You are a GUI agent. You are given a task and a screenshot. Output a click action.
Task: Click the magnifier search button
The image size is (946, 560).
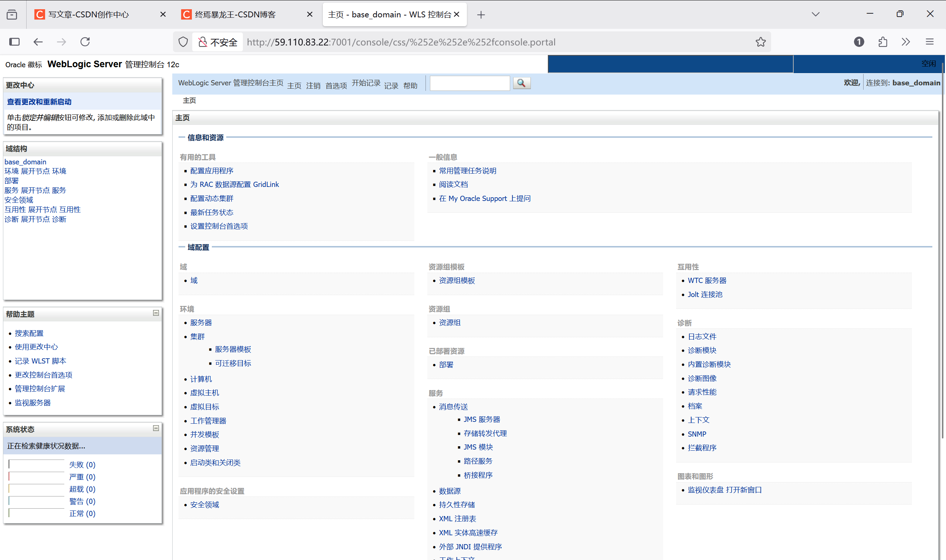(x=522, y=83)
